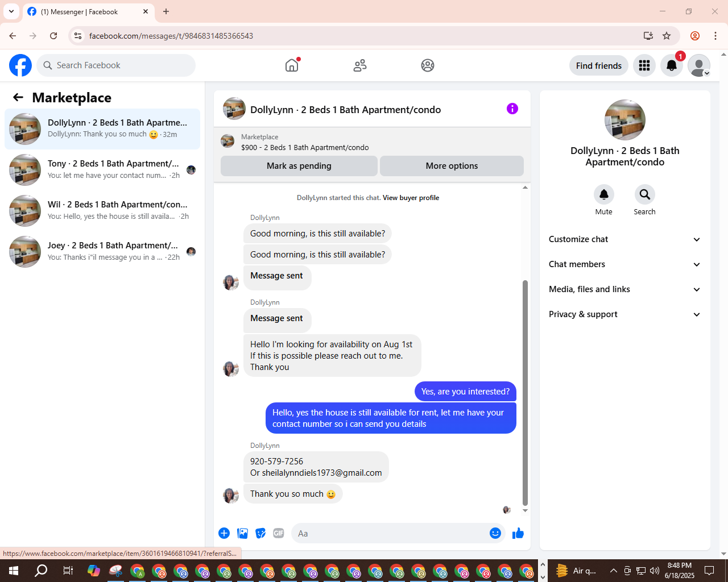
Task: Open more actions plus icon in composer
Action: 224,533
